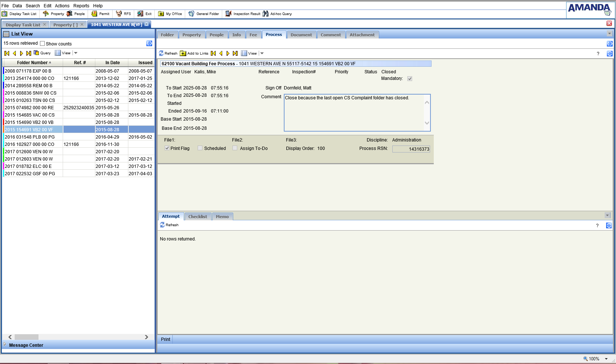616x364 pixels.
Task: Open the Process panel View dropdown arrow
Action: click(262, 54)
